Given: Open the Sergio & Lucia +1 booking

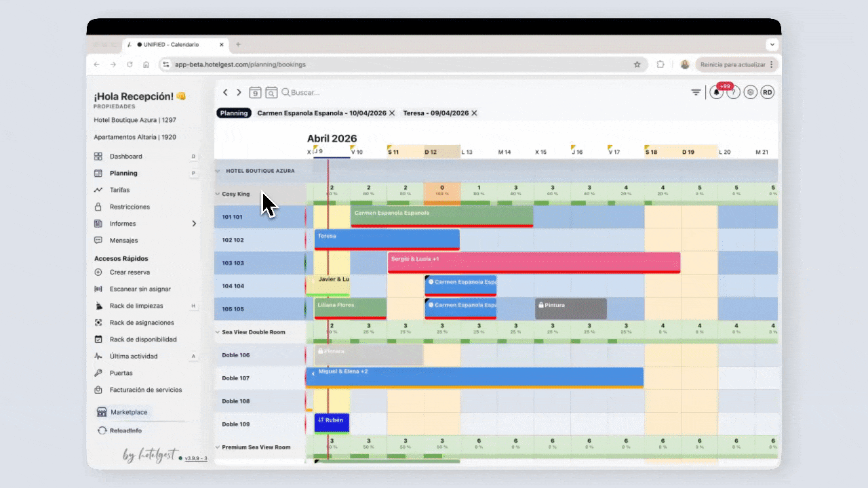Looking at the screenshot, I should (x=534, y=262).
